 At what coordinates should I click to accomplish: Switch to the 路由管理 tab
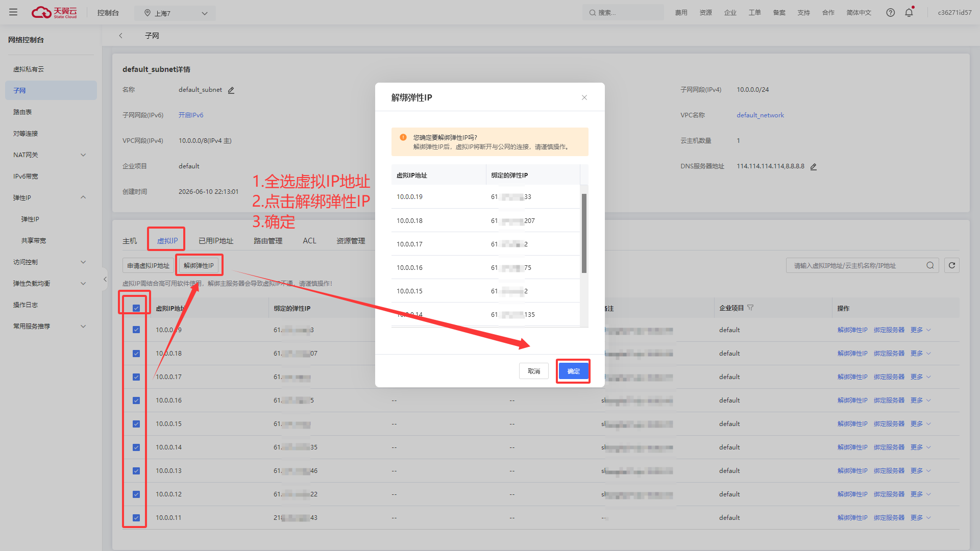pyautogui.click(x=268, y=241)
